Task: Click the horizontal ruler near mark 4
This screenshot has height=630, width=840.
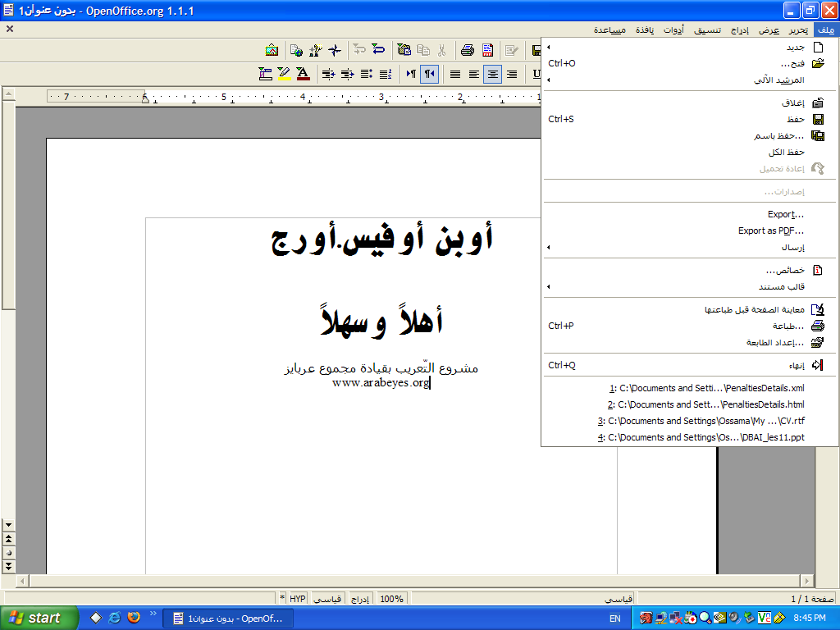Action: [x=303, y=97]
